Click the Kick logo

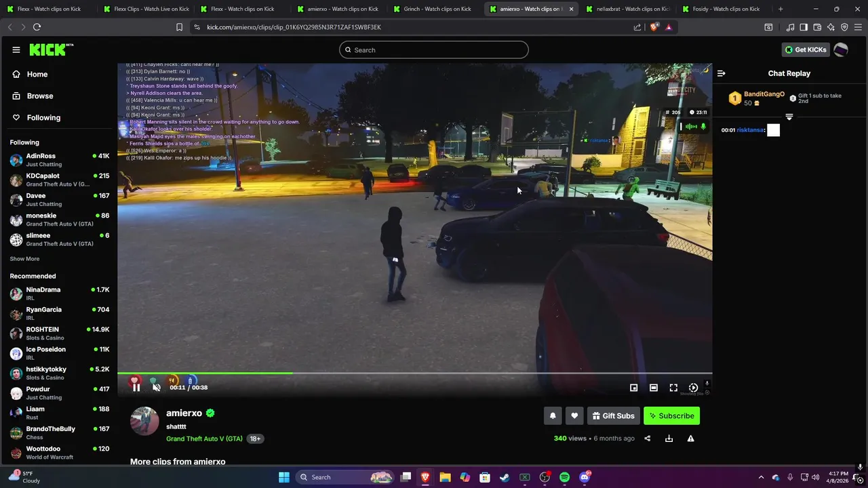tap(51, 49)
